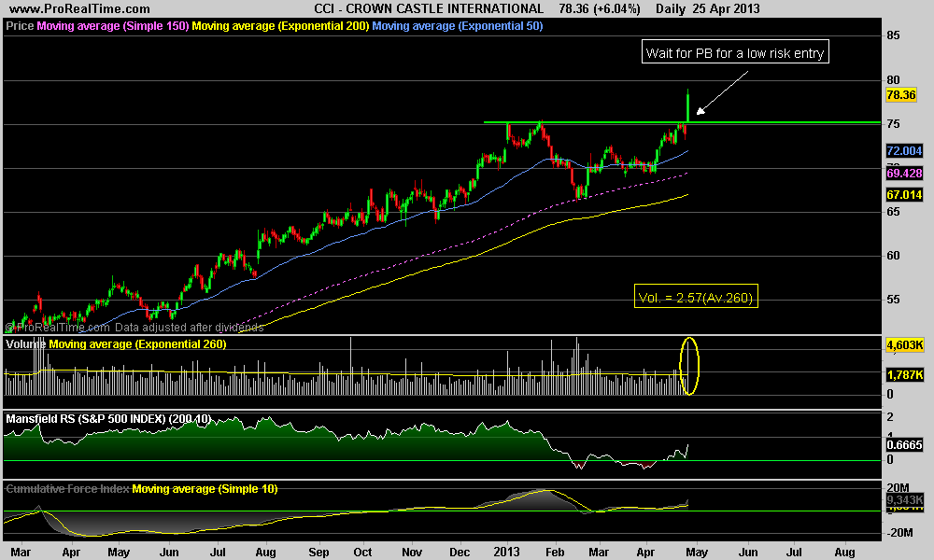Screen dimensions: 934x560
Task: Open the Moving average (Simple 150) label
Action: [113, 26]
